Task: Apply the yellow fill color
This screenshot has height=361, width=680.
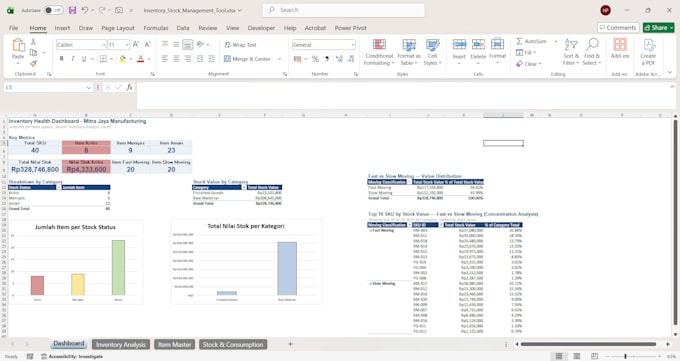Action: (x=123, y=59)
